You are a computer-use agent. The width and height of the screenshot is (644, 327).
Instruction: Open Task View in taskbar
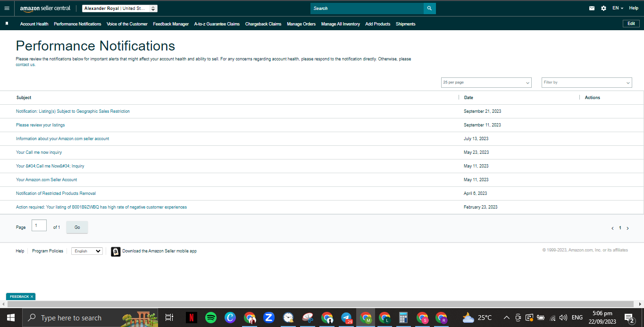(x=169, y=318)
